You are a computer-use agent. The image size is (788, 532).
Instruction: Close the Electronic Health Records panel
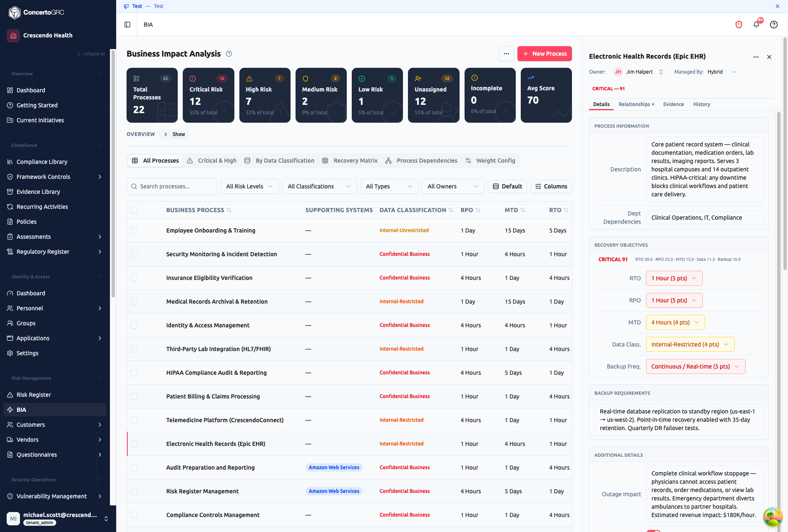[769, 57]
